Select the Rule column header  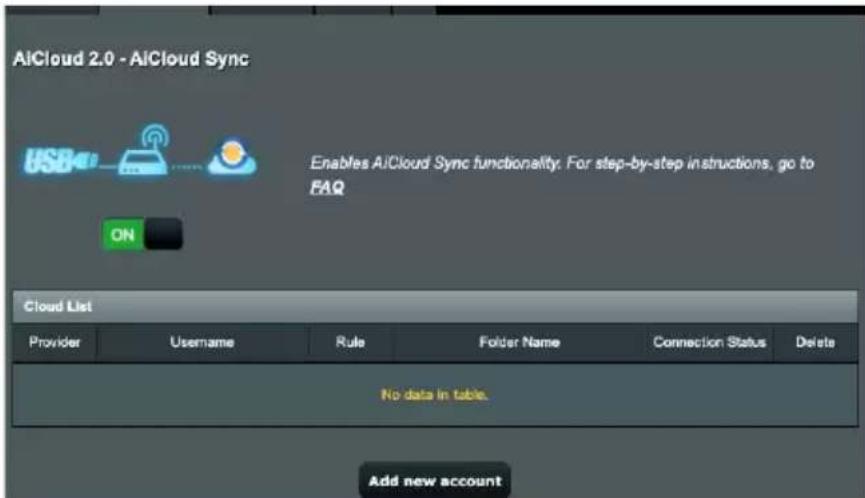tap(350, 342)
